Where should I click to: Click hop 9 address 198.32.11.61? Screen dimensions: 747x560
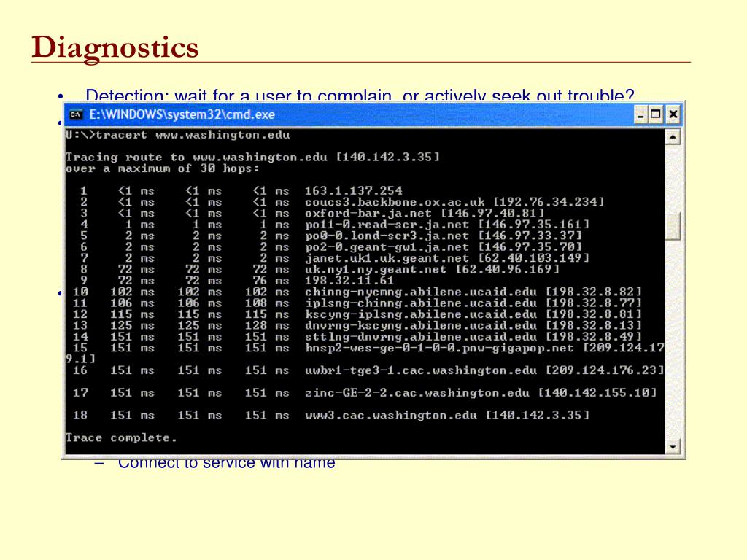click(349, 281)
